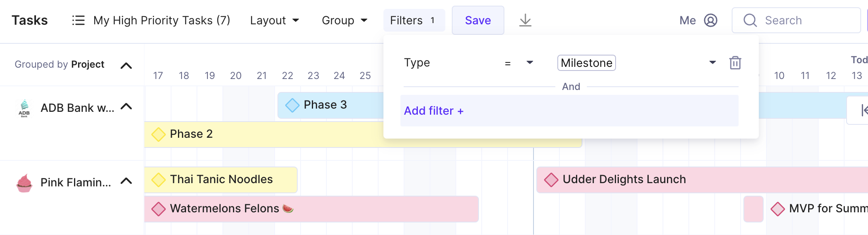
Task: Open the equals operator dropdown in filter
Action: 519,63
